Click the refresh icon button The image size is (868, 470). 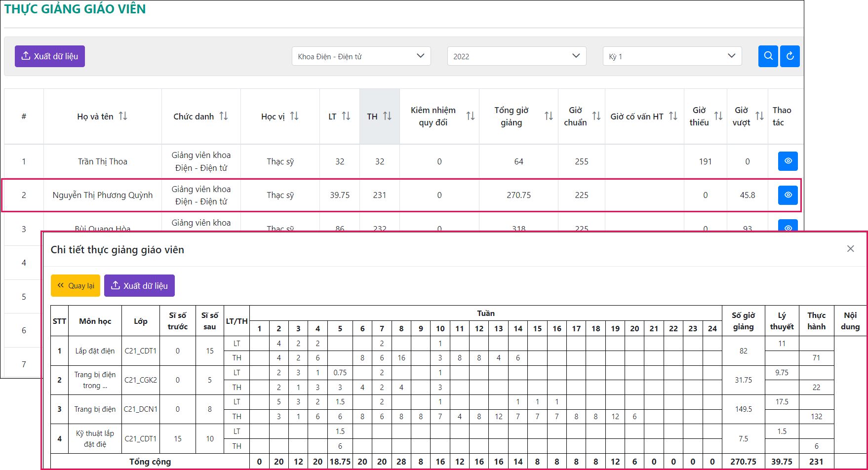coord(790,56)
